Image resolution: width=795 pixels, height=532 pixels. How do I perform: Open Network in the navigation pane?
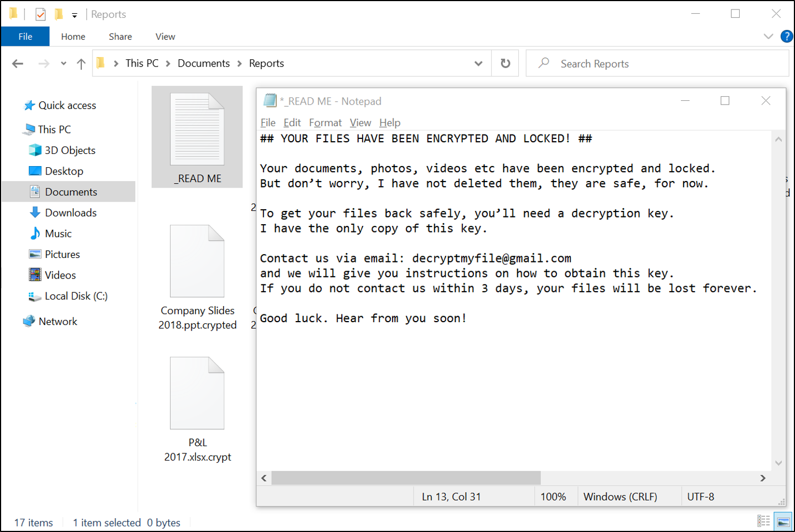[58, 322]
